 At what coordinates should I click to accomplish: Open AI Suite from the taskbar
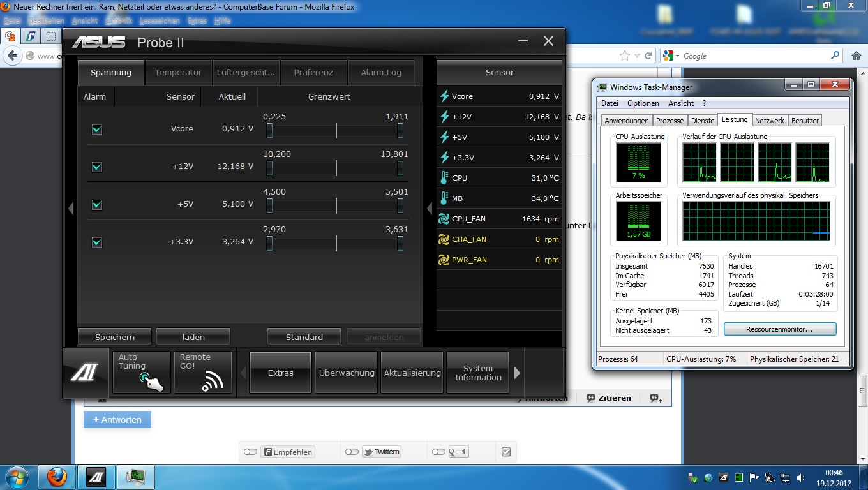(x=96, y=477)
